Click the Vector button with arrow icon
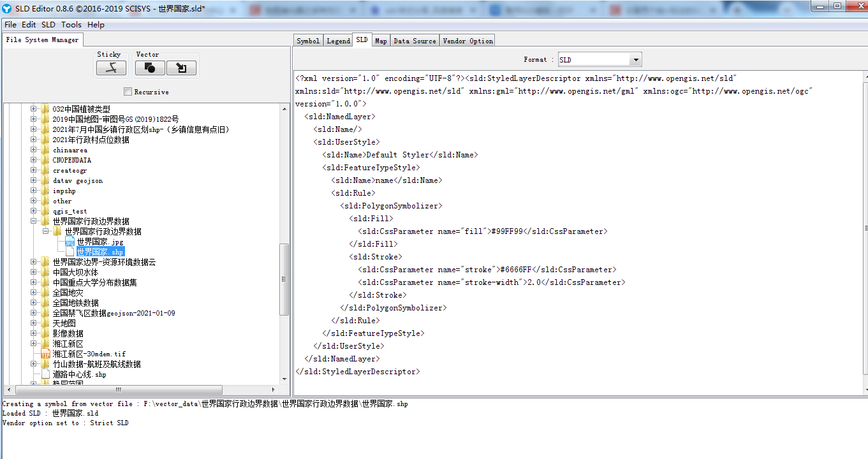The height and width of the screenshot is (459, 868). (181, 68)
